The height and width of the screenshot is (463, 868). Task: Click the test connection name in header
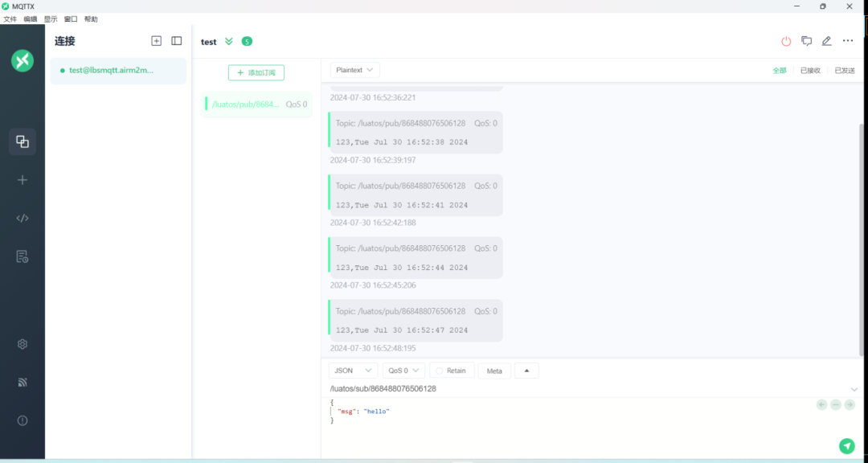pos(209,42)
